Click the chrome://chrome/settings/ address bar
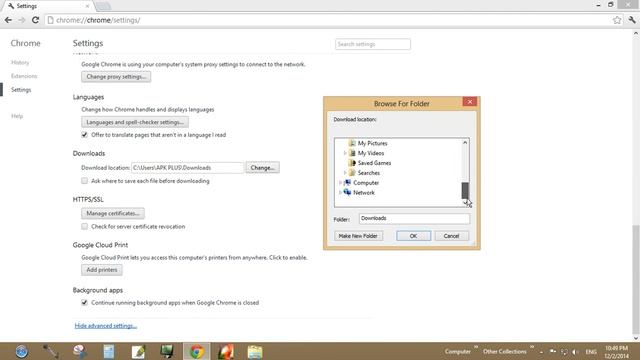Image resolution: width=640 pixels, height=360 pixels. (x=327, y=20)
